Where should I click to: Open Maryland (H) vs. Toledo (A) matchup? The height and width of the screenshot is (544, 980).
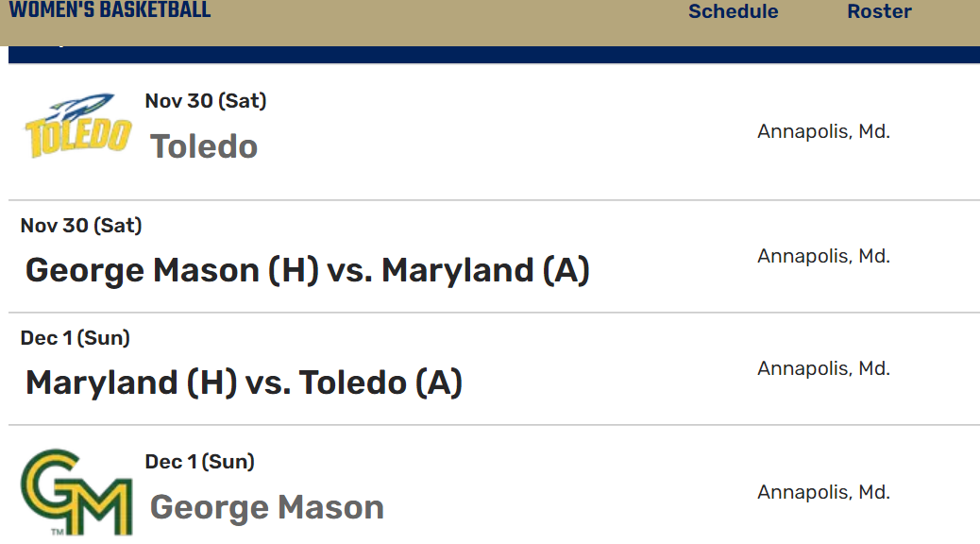coord(244,382)
